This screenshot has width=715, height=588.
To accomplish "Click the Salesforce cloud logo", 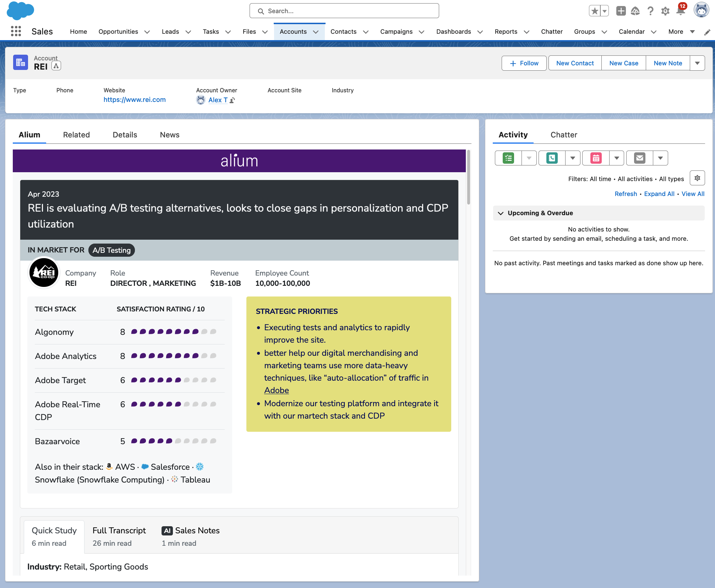I will tap(20, 10).
